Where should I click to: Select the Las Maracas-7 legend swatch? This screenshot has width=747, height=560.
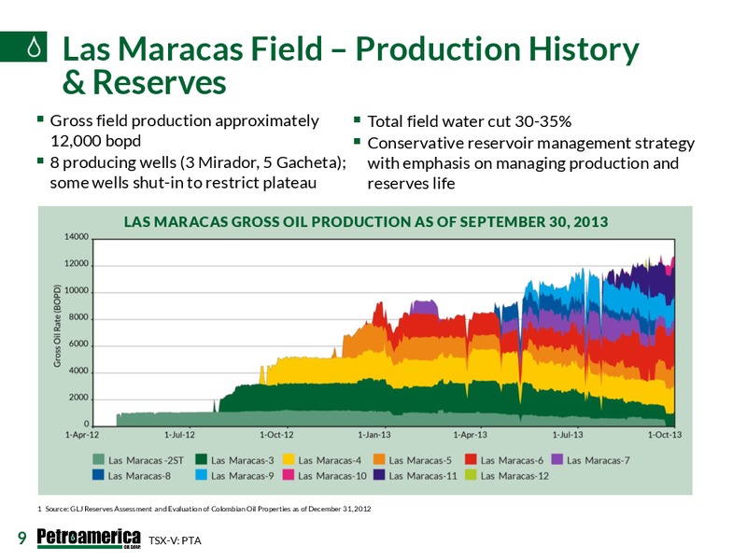coord(557,459)
